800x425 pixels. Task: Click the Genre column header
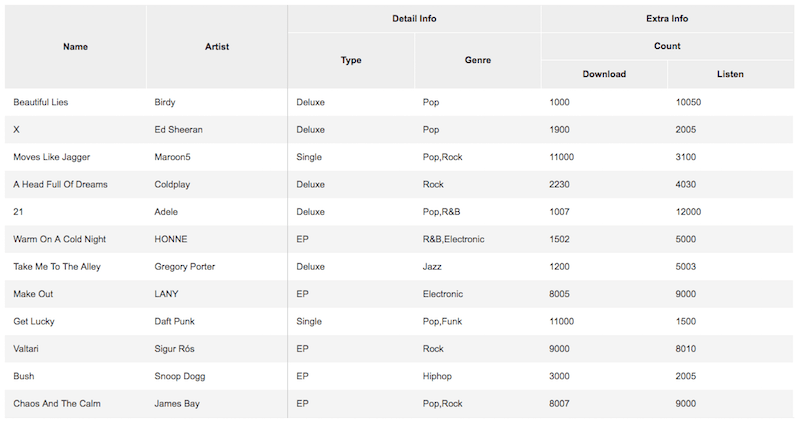[477, 60]
